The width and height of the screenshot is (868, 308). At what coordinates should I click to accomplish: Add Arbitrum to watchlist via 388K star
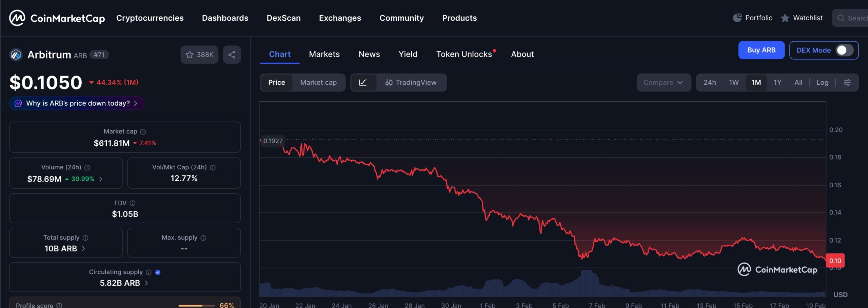tap(199, 55)
